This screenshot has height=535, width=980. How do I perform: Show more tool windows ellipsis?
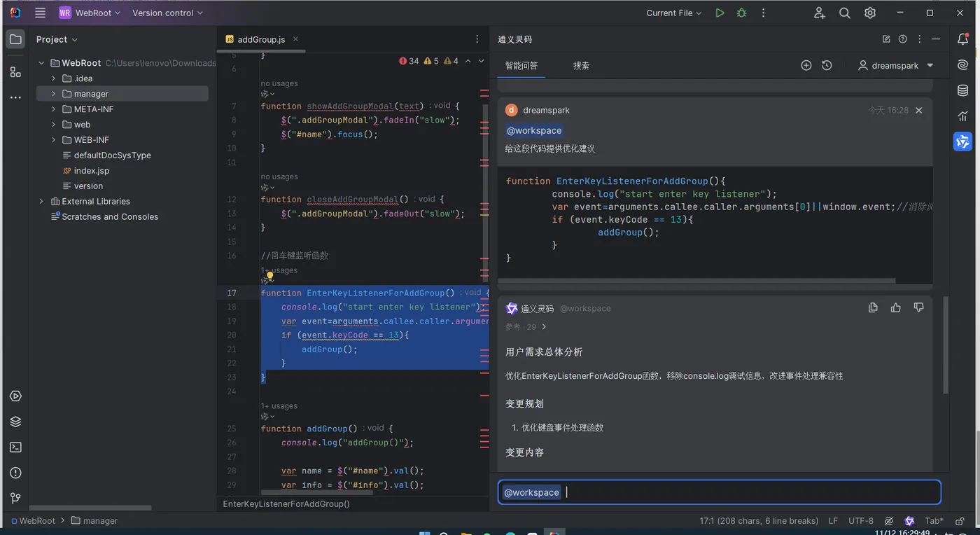(15, 97)
